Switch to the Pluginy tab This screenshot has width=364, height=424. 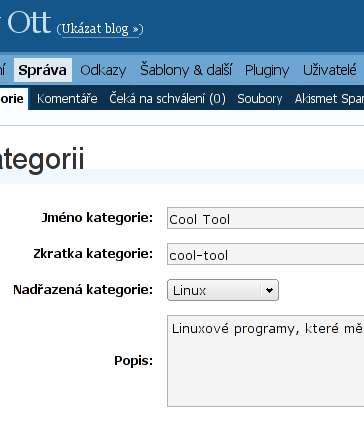(267, 71)
